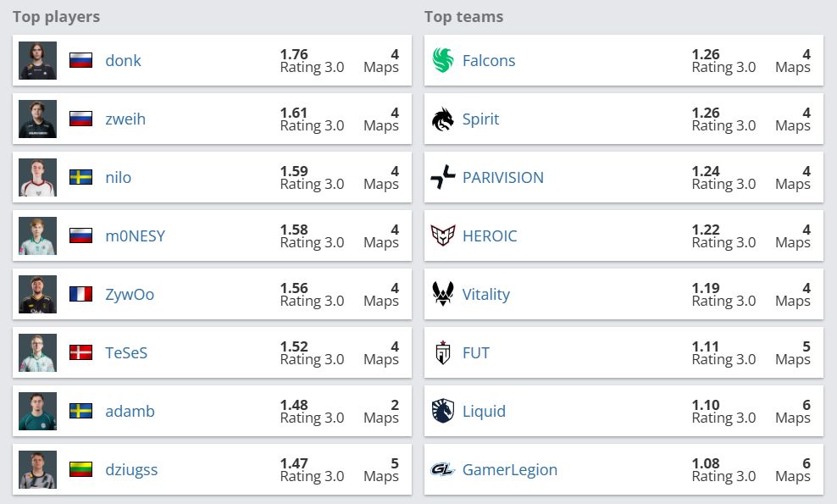
Task: Click the Vitality bee logo icon
Action: click(443, 294)
